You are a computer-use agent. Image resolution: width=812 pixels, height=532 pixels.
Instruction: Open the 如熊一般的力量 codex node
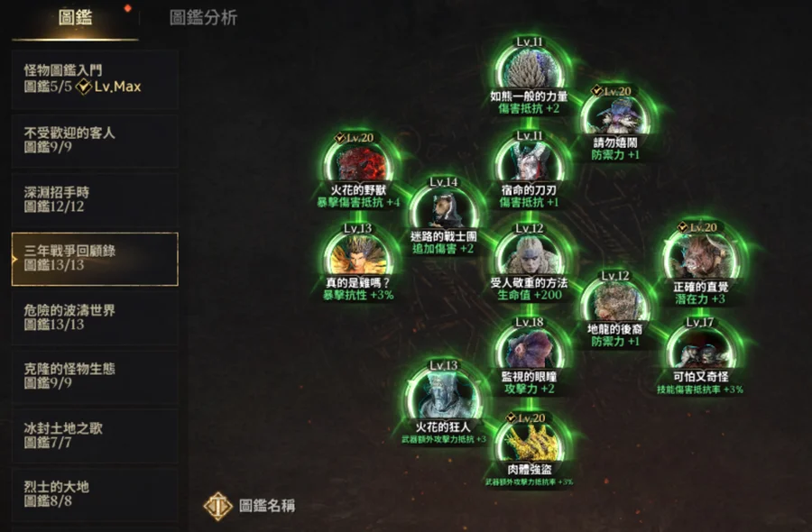coord(530,69)
